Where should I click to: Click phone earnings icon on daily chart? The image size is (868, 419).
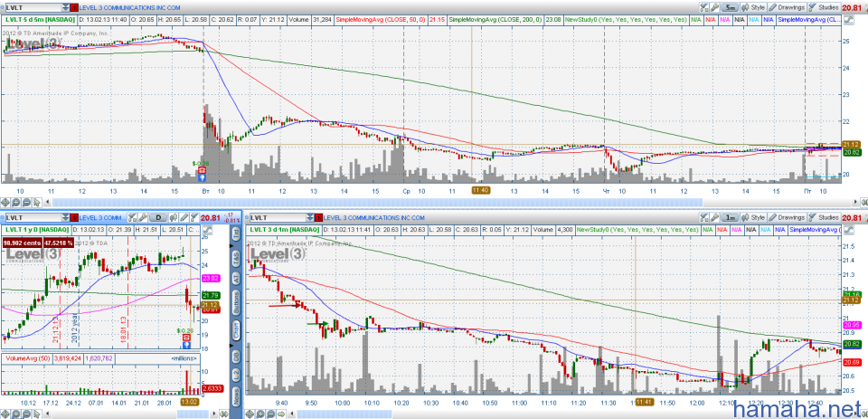point(186,337)
